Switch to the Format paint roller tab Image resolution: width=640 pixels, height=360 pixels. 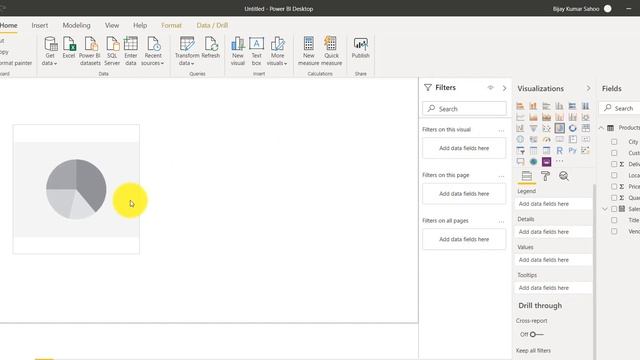545,176
